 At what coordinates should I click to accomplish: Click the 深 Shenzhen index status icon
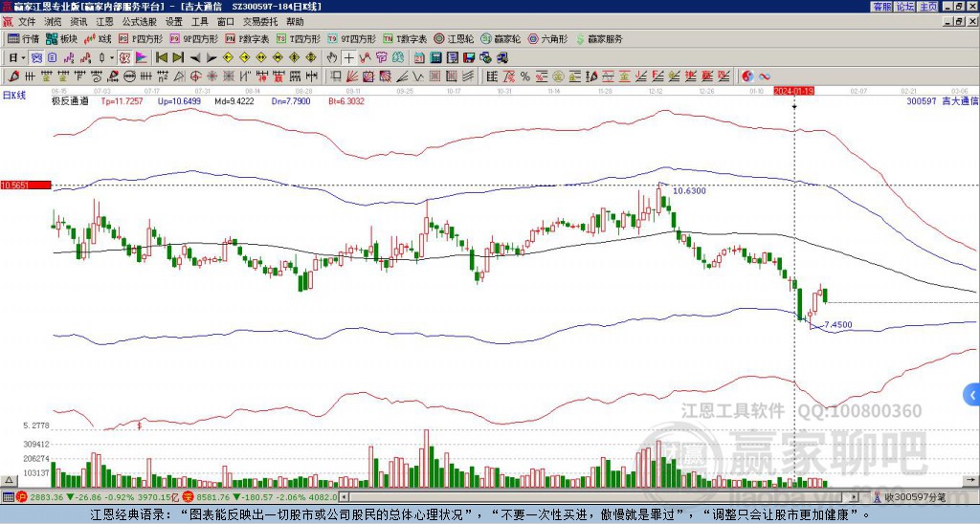pyautogui.click(x=187, y=497)
